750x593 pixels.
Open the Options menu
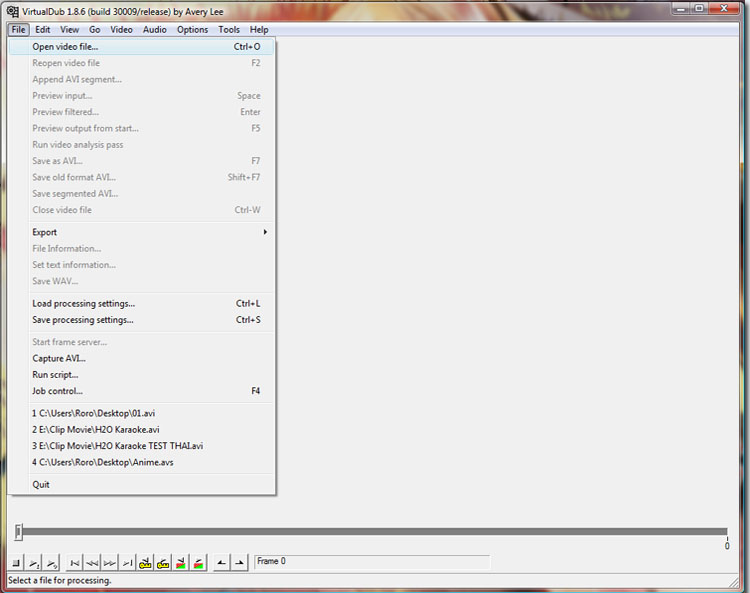coord(192,30)
